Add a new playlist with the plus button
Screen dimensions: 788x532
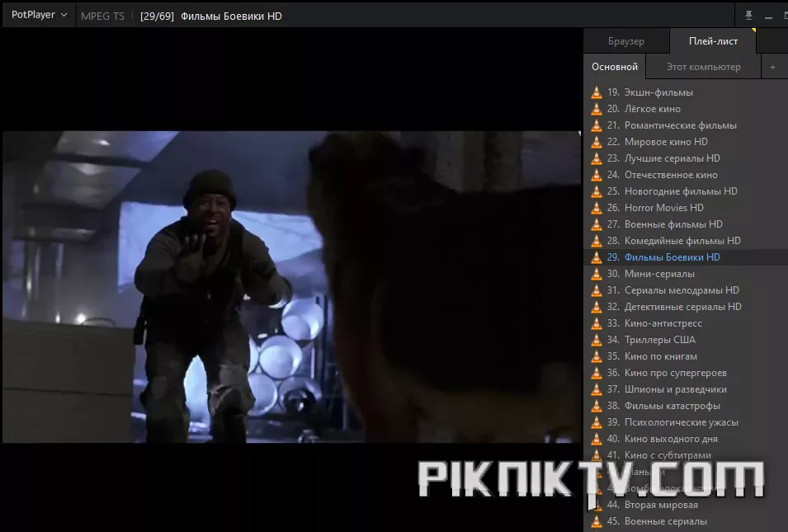772,67
